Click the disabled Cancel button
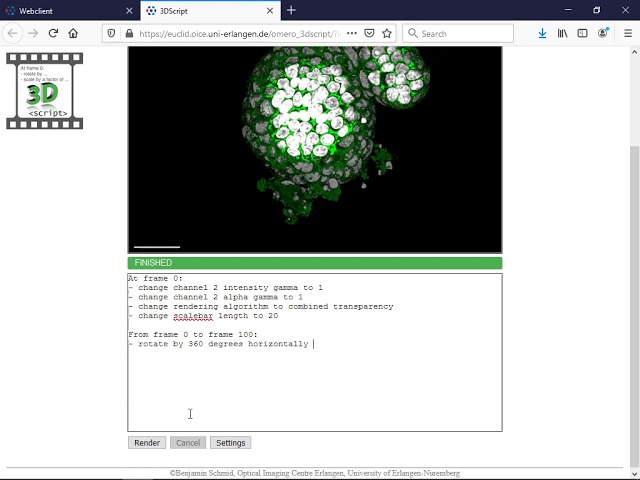Image resolution: width=640 pixels, height=480 pixels. (188, 443)
